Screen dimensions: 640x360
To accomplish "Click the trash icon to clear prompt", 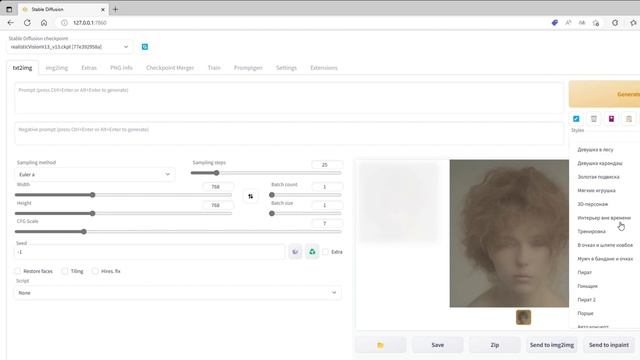I will coord(593,119).
